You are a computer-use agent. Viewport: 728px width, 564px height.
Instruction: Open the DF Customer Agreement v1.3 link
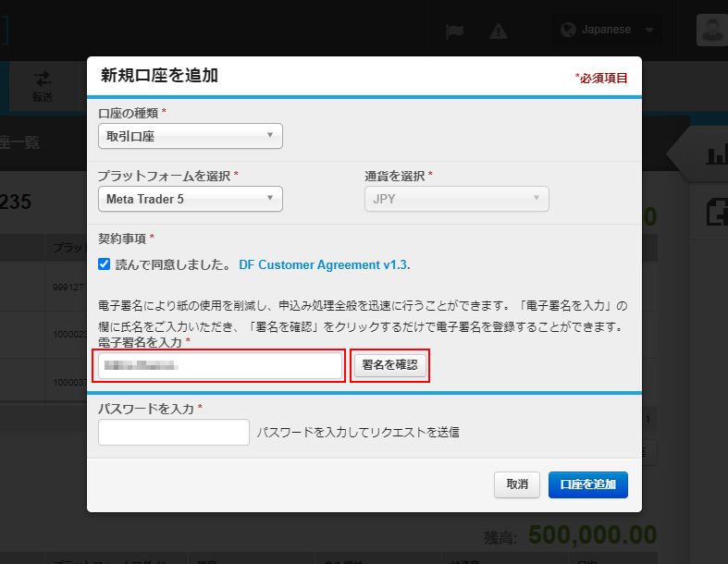[x=323, y=264]
